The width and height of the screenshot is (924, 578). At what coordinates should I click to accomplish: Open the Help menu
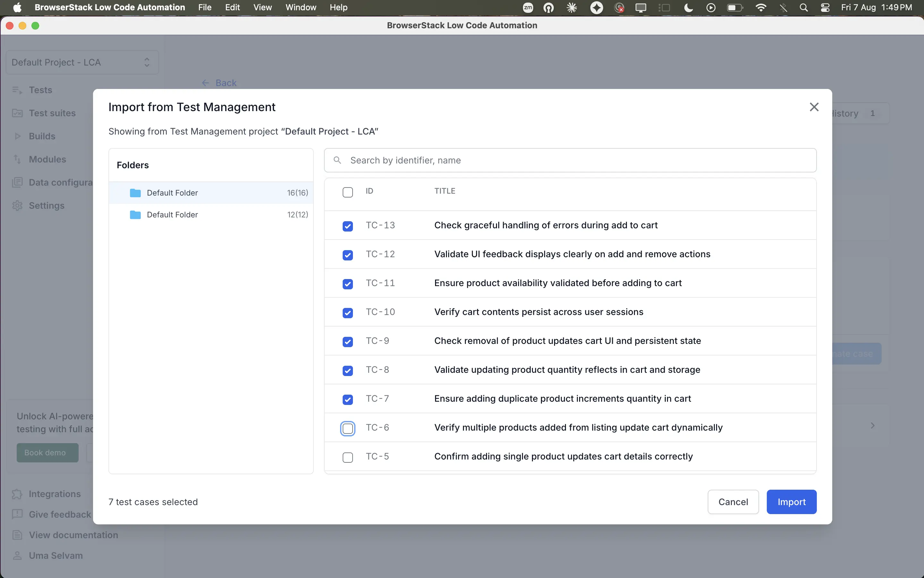339,7
